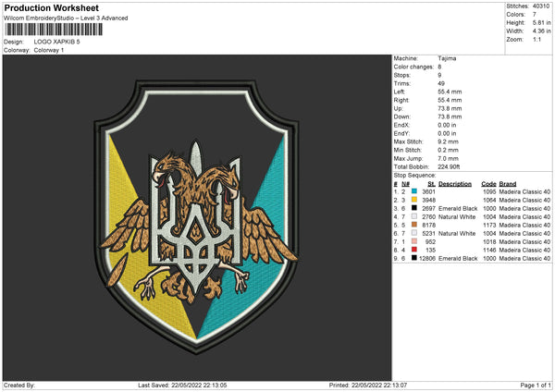Click Madeira Classic 40 brand in the 135 row
The image size is (555, 392).
(x=524, y=250)
